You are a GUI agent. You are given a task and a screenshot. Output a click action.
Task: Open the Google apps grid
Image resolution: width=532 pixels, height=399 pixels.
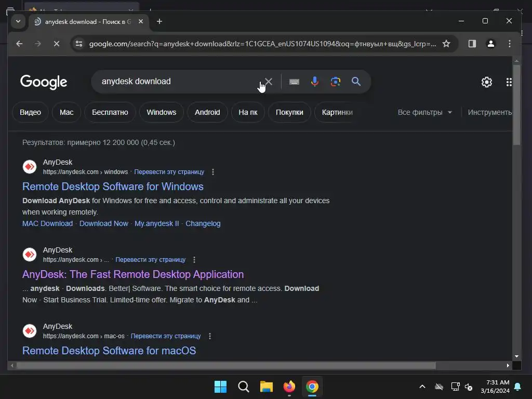[x=509, y=82]
